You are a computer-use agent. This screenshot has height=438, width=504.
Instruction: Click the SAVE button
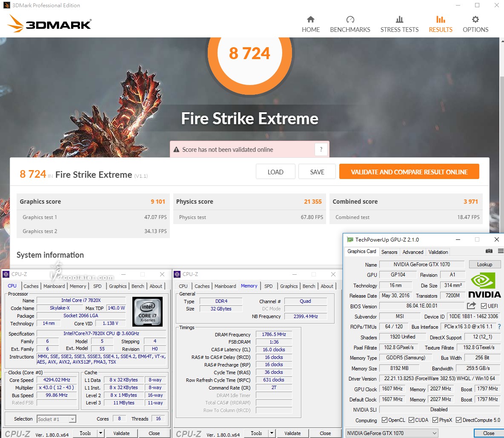pos(317,172)
